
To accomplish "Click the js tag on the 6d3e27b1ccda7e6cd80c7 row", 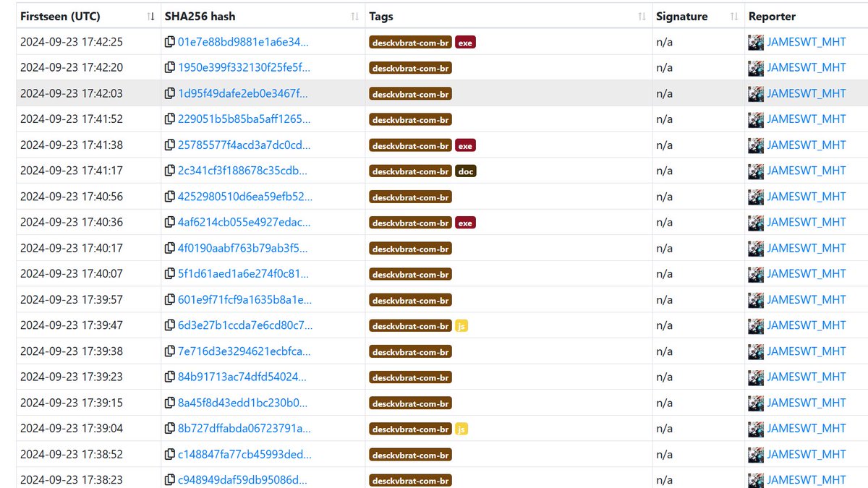I will tap(461, 325).
